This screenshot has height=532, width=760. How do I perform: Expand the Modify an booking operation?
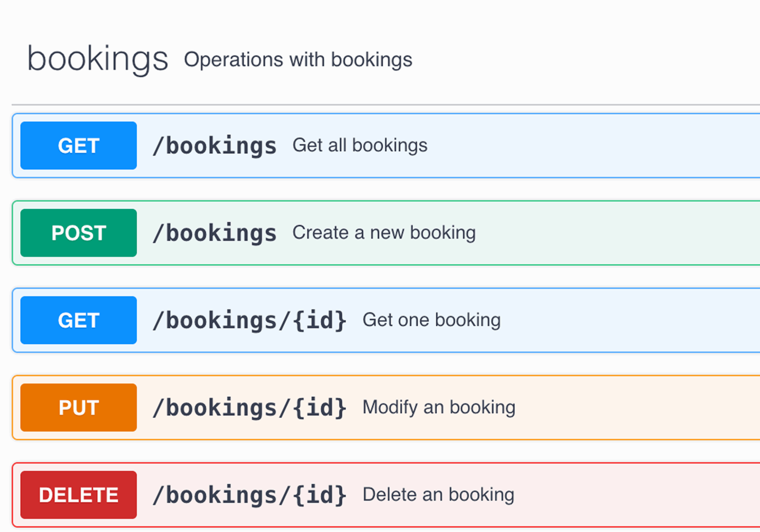[439, 407]
